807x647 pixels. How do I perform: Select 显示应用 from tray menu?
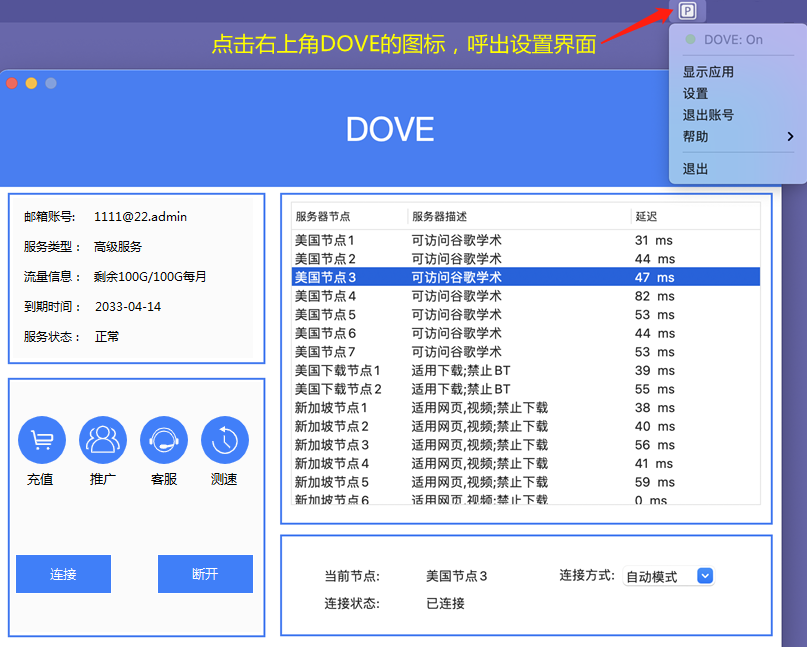[708, 72]
